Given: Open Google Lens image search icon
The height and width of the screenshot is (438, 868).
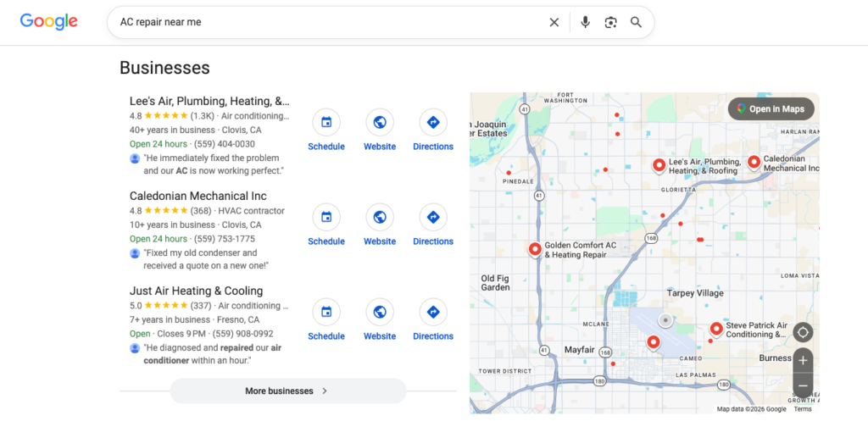Looking at the screenshot, I should [x=610, y=22].
